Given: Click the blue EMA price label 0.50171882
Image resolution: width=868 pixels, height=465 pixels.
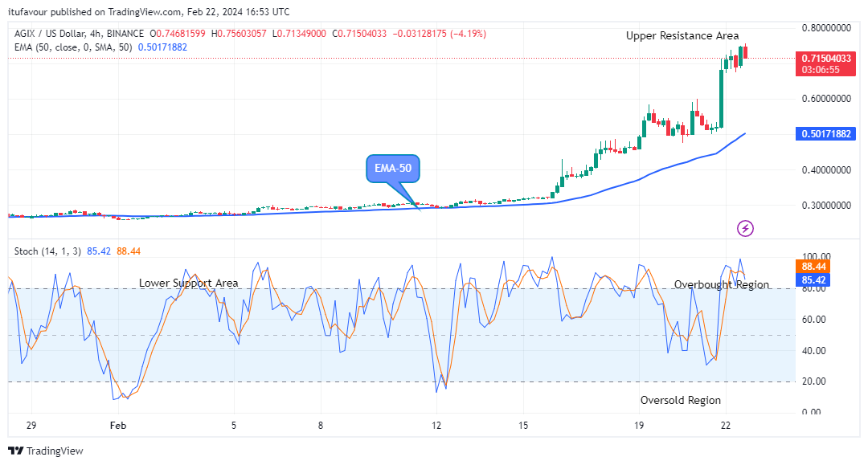Looking at the screenshot, I should [x=825, y=134].
